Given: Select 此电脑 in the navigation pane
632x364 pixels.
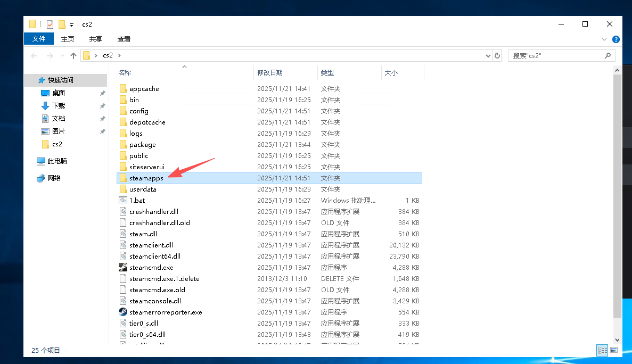Looking at the screenshot, I should coord(57,161).
